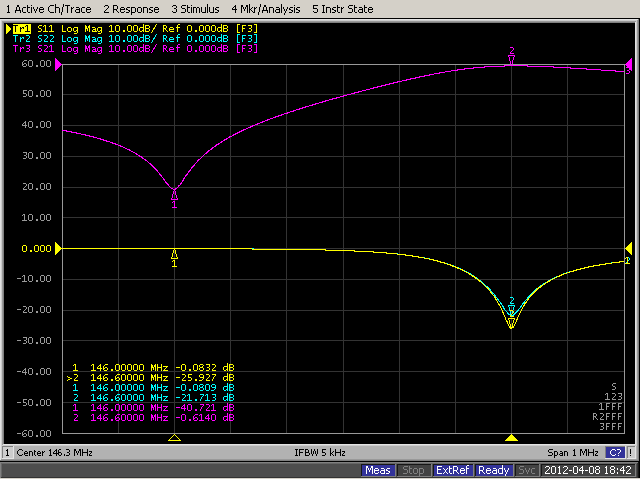Click the Stop status button
This screenshot has width=640, height=480.
tap(413, 471)
